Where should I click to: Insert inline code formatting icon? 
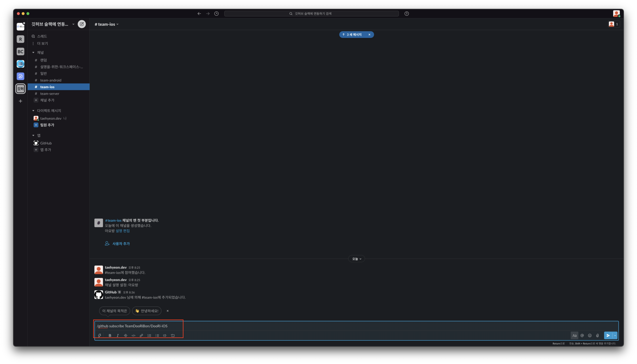134,336
